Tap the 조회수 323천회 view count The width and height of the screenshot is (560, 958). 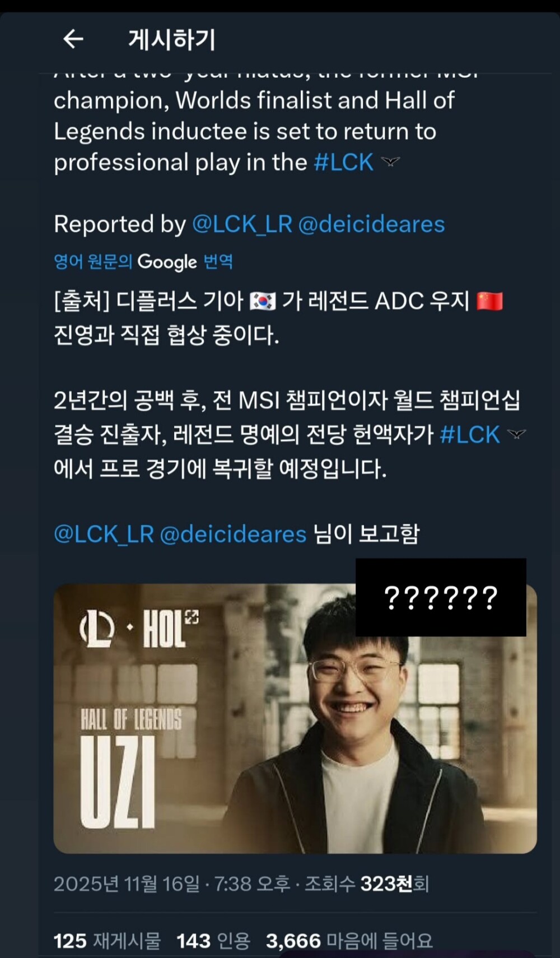pos(366,884)
